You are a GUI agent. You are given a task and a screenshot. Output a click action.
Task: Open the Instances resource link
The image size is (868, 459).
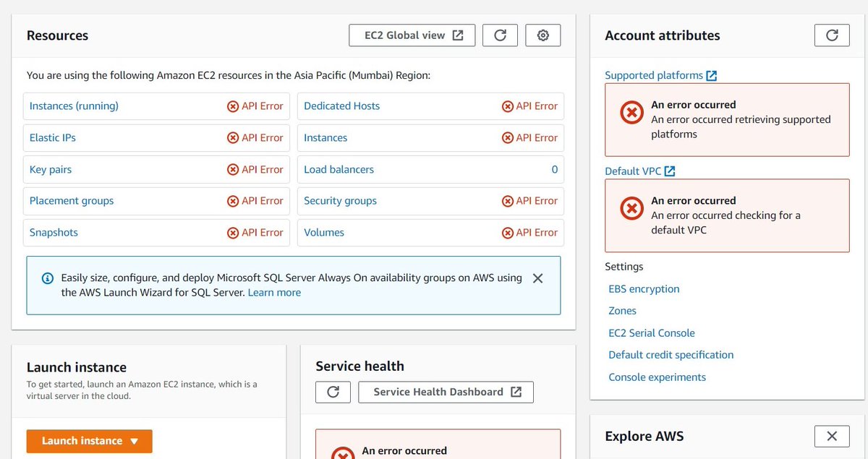[325, 137]
